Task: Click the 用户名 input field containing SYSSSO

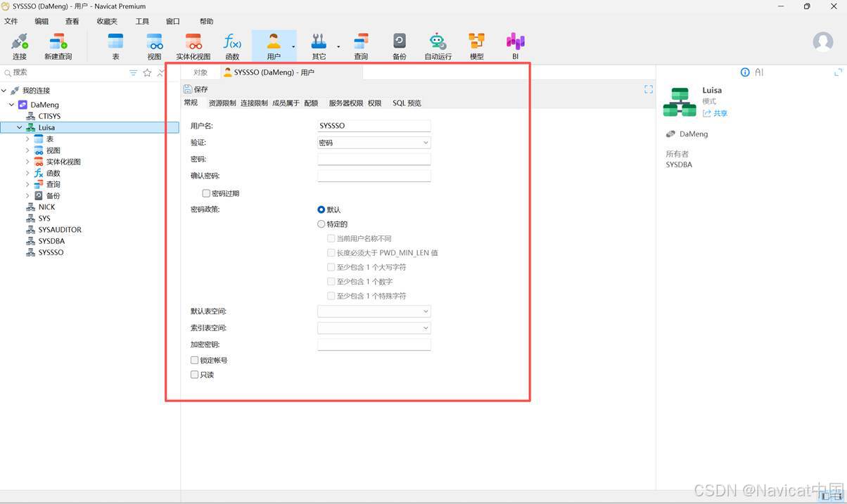Action: [374, 126]
